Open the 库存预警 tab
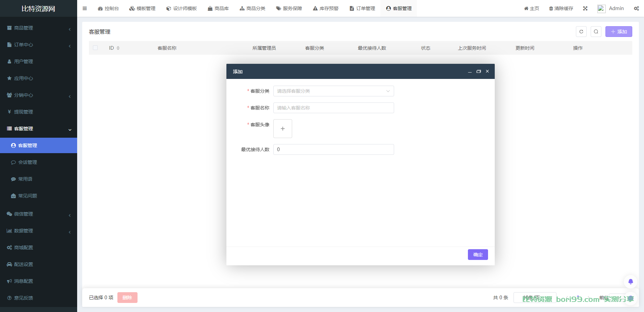The width and height of the screenshot is (644, 312). 326,8
